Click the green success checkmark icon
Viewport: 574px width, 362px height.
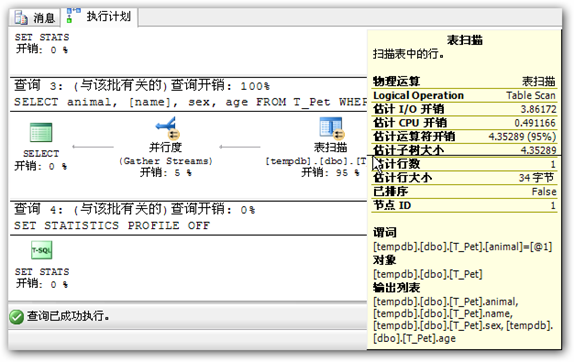[x=16, y=317]
